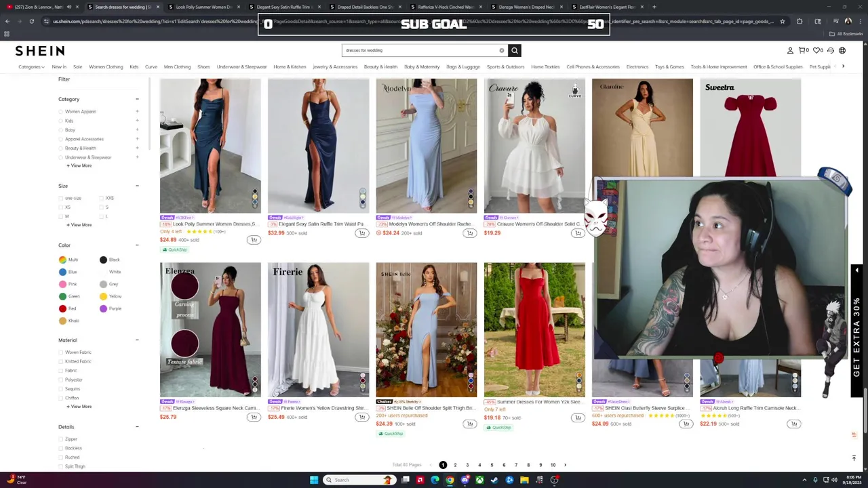Add Modelyn Off Shoulder dress to cart
This screenshot has height=488, width=868.
[x=469, y=233]
